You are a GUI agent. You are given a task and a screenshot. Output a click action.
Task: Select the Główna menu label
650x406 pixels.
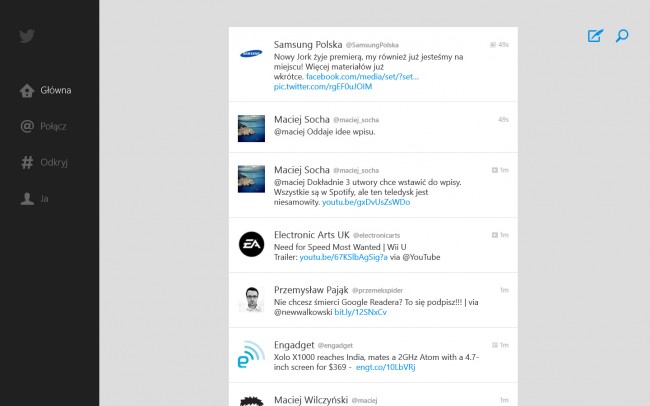point(56,90)
